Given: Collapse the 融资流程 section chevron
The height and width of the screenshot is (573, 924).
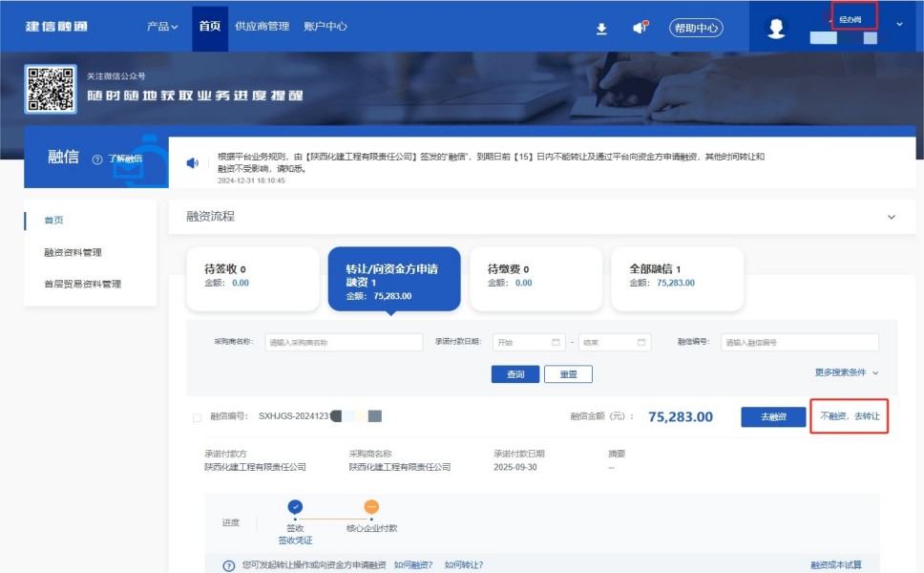Looking at the screenshot, I should [x=892, y=217].
